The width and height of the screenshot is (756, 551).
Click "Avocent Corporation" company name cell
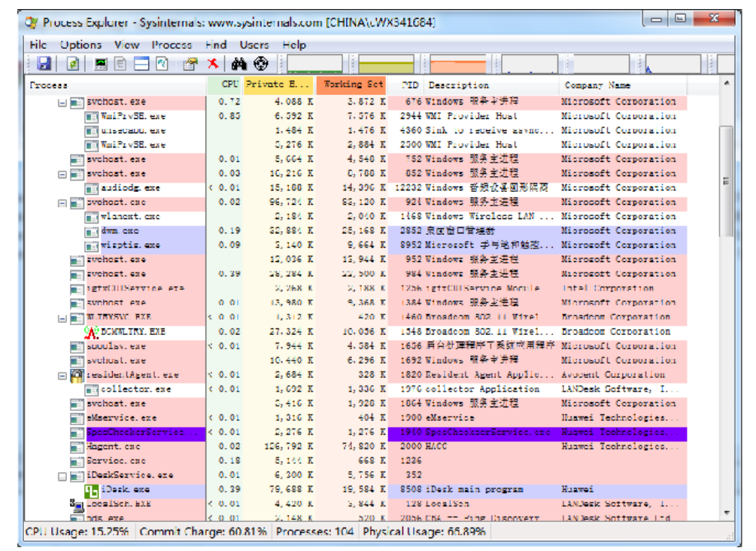tap(613, 376)
